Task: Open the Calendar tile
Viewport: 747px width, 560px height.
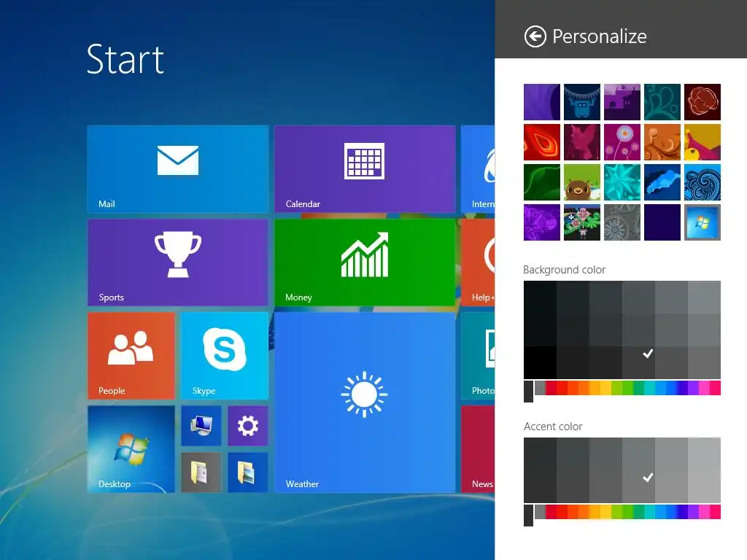Action: pos(365,168)
